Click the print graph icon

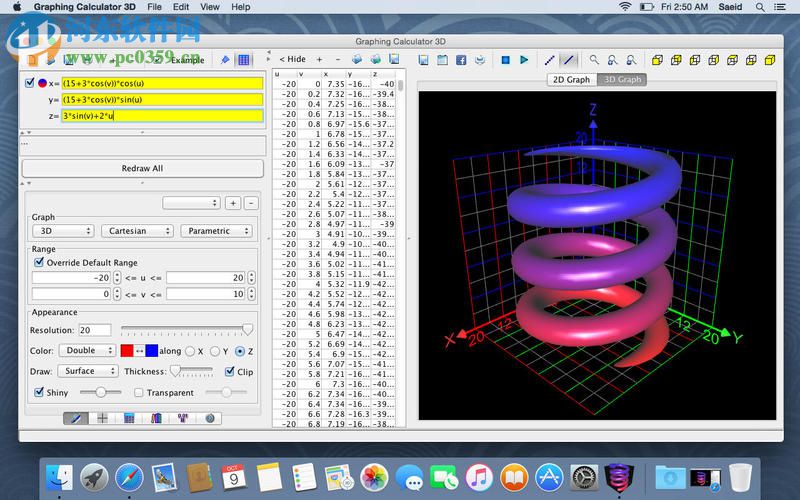(480, 60)
